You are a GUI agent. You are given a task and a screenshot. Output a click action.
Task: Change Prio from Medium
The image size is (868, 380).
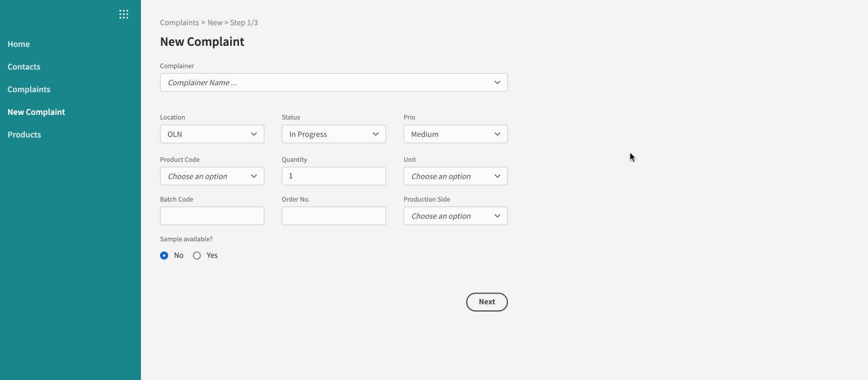(455, 134)
